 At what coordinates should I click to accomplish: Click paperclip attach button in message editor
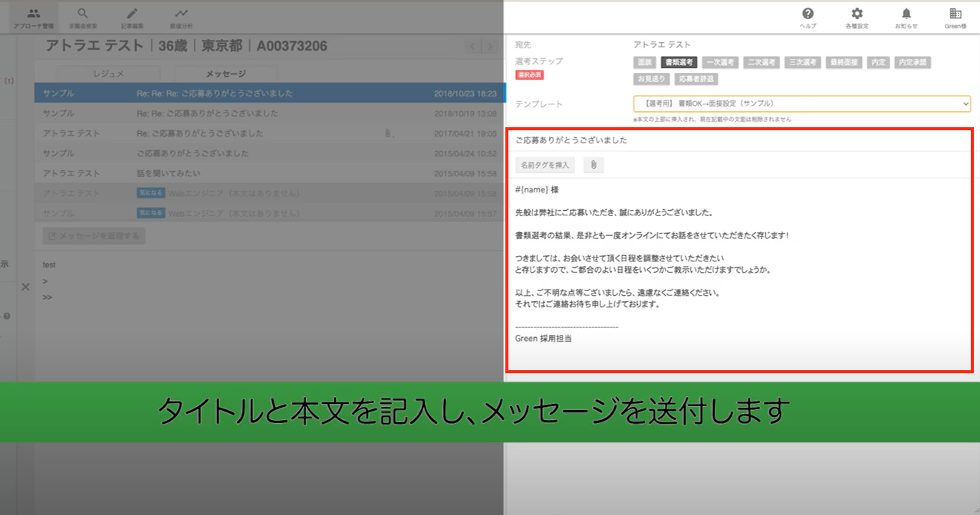click(593, 165)
